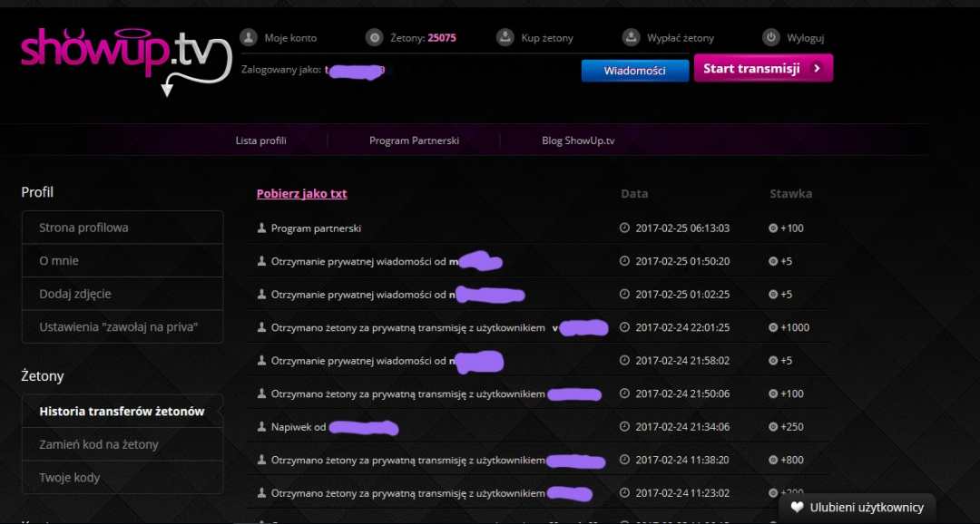Click the Moje konto user icon
The width and height of the screenshot is (980, 524).
click(248, 37)
